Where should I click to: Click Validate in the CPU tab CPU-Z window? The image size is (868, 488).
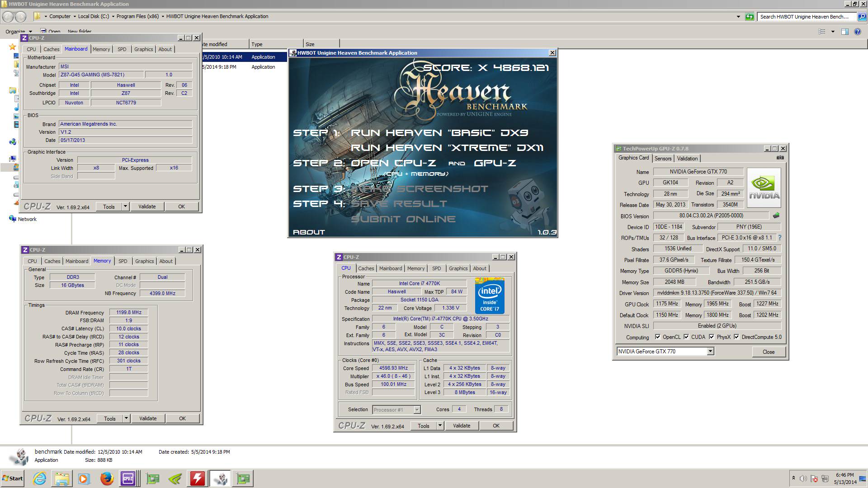click(462, 426)
